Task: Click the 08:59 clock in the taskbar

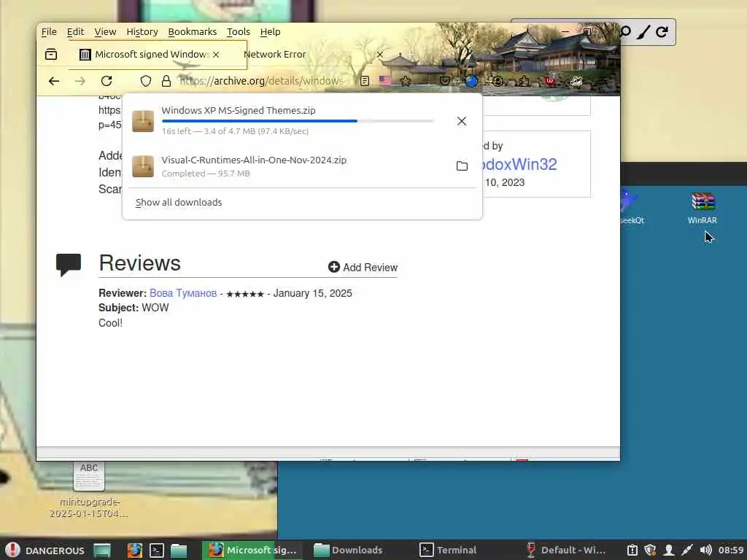Action: tap(731, 551)
